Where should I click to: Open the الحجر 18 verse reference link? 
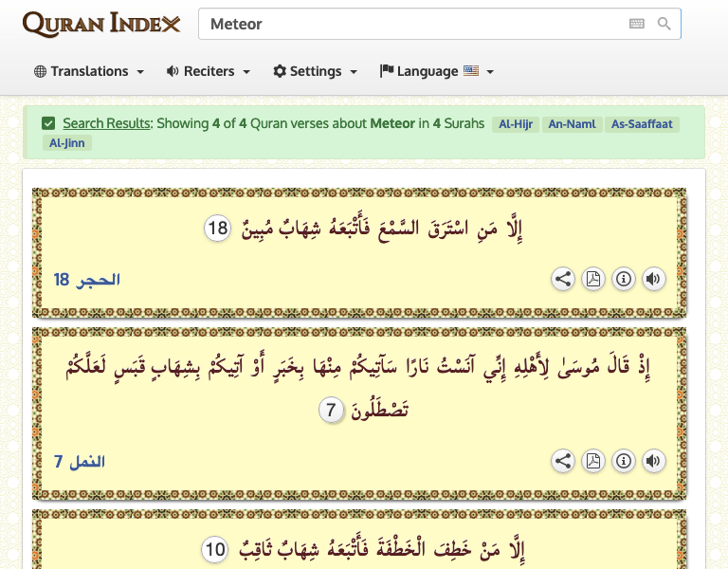tap(87, 280)
